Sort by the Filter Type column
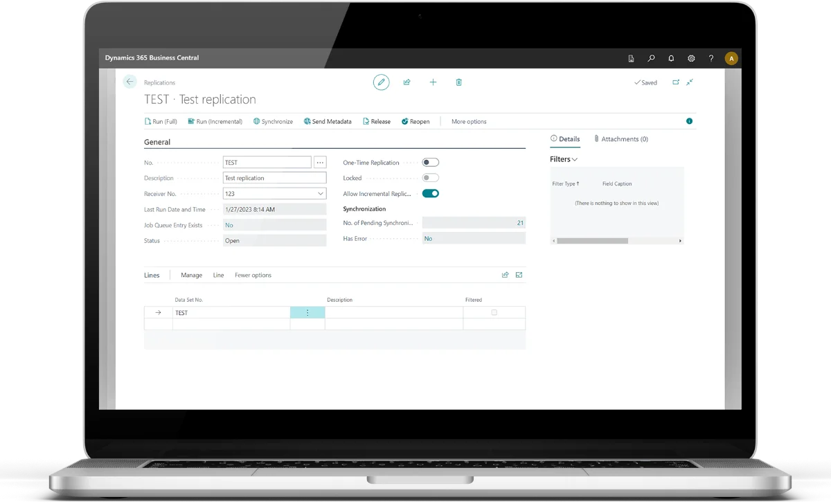This screenshot has height=504, width=831. click(x=566, y=184)
